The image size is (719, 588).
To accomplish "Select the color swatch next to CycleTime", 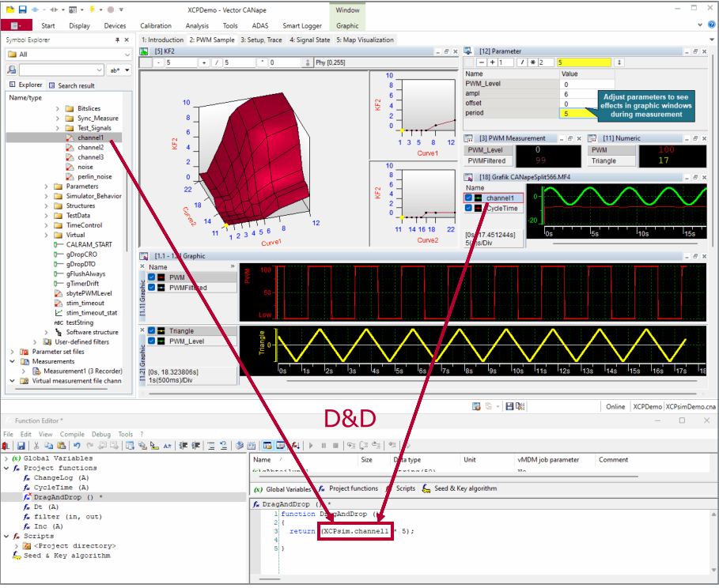I will click(477, 208).
